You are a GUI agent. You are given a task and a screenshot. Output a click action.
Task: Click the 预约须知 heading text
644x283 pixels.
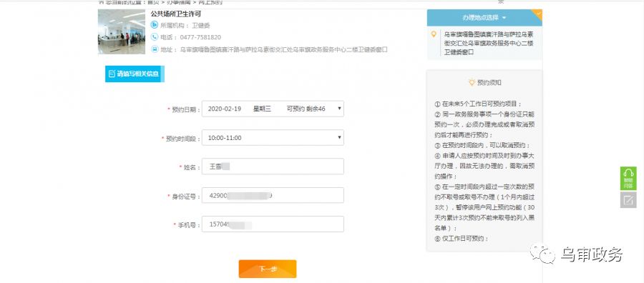tap(489, 82)
